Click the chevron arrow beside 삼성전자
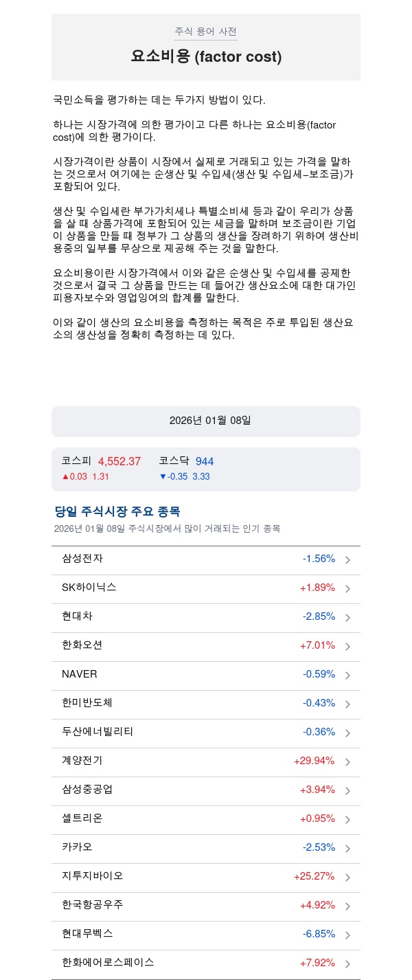 coord(347,560)
